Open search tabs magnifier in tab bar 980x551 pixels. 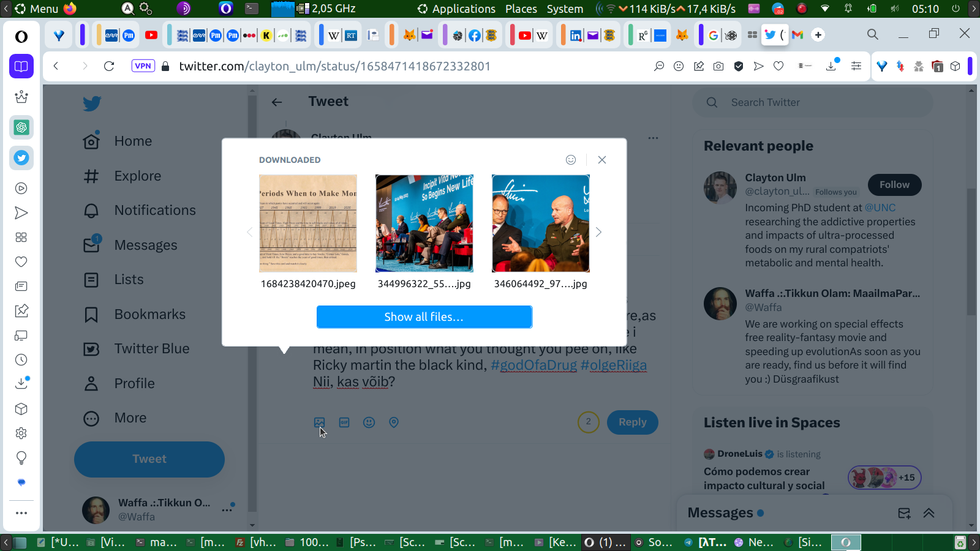873,35
